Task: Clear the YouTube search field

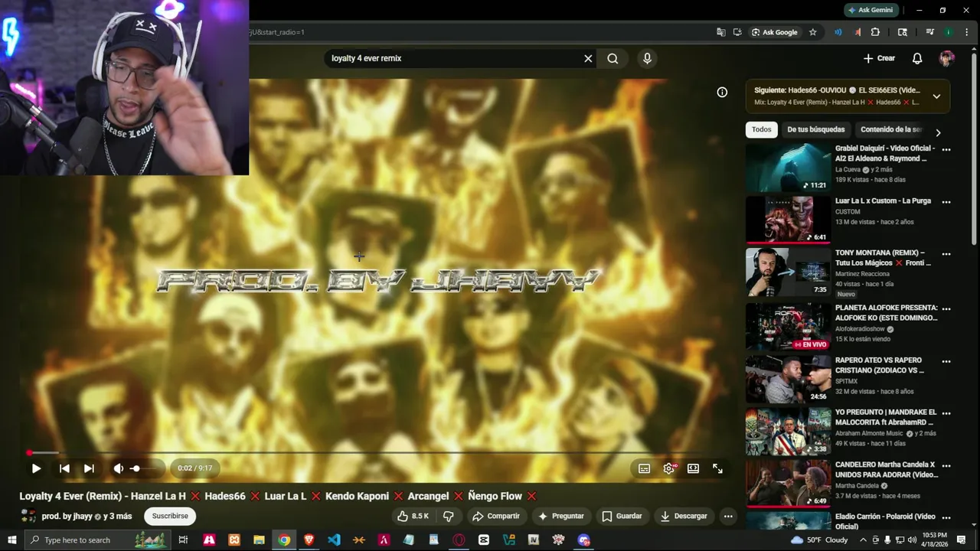Action: pos(588,58)
